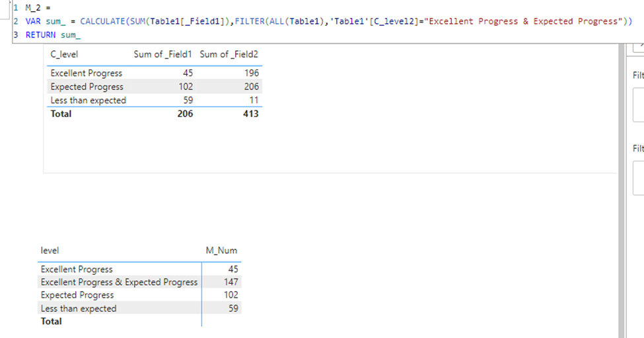This screenshot has height=338, width=644.
Task: Click the level column header in lower table
Action: pos(50,251)
